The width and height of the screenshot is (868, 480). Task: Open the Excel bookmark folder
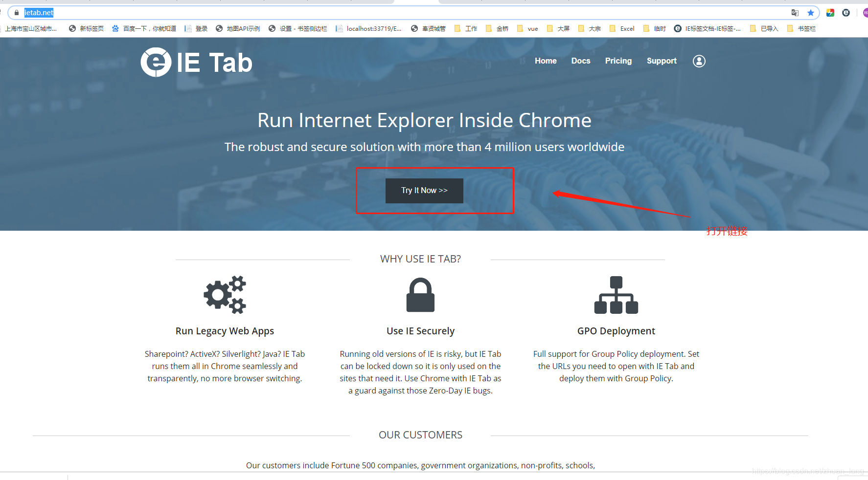622,28
